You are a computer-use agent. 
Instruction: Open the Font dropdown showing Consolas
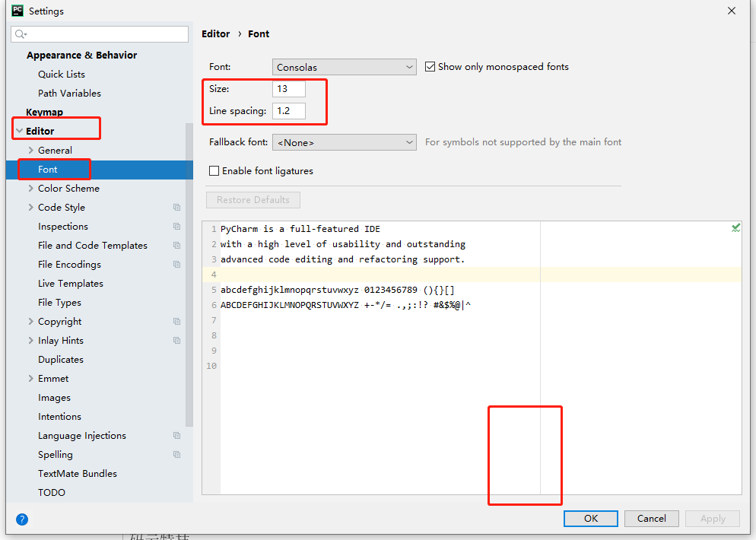(x=345, y=67)
